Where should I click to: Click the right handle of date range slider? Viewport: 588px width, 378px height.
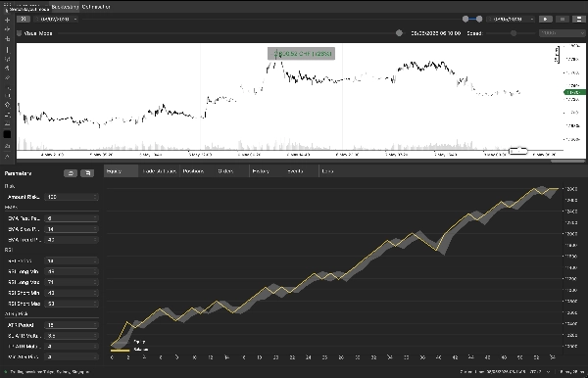[x=479, y=20]
